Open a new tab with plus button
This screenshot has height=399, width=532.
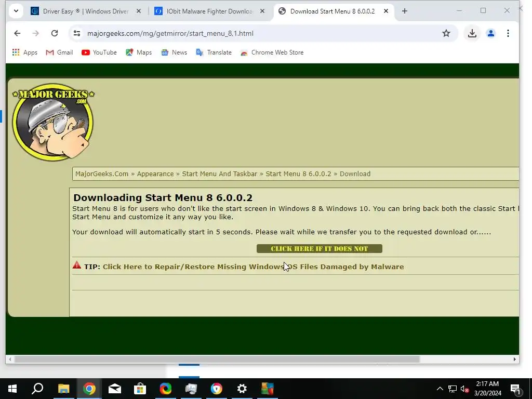(404, 11)
